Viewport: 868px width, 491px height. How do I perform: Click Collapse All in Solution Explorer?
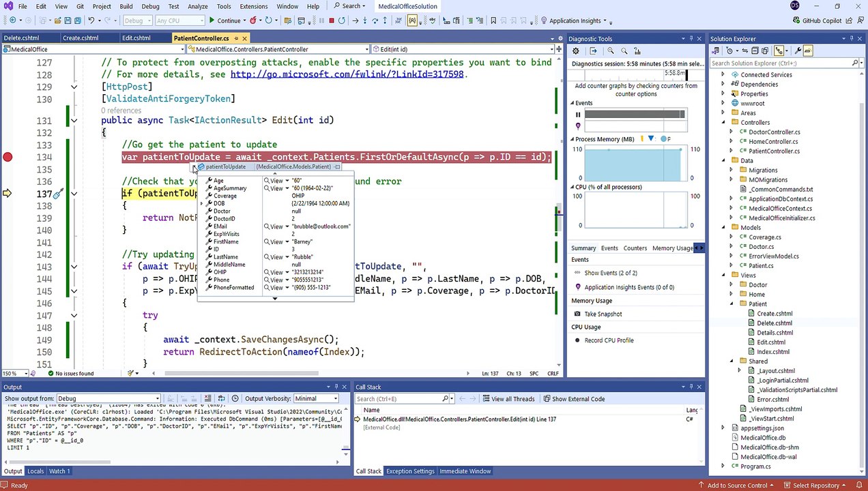click(755, 51)
